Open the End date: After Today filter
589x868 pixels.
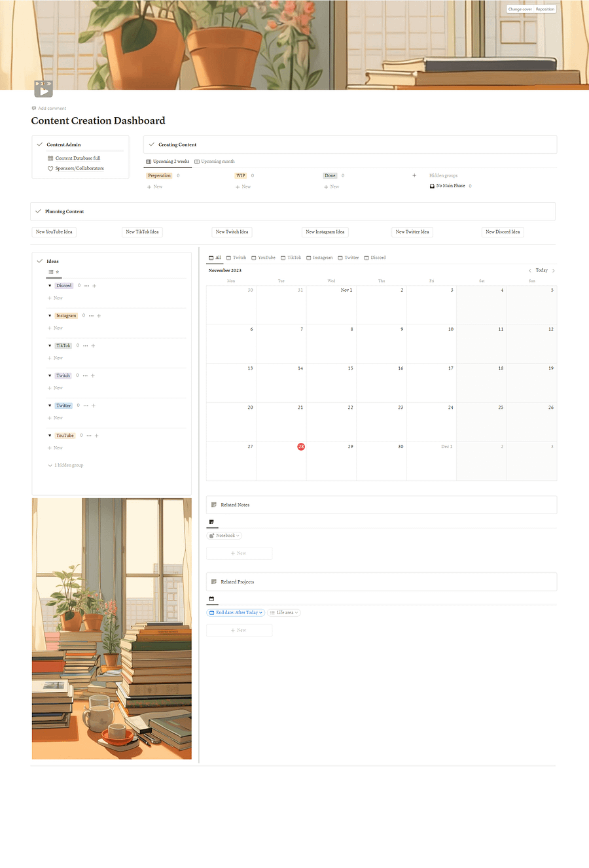pos(236,613)
